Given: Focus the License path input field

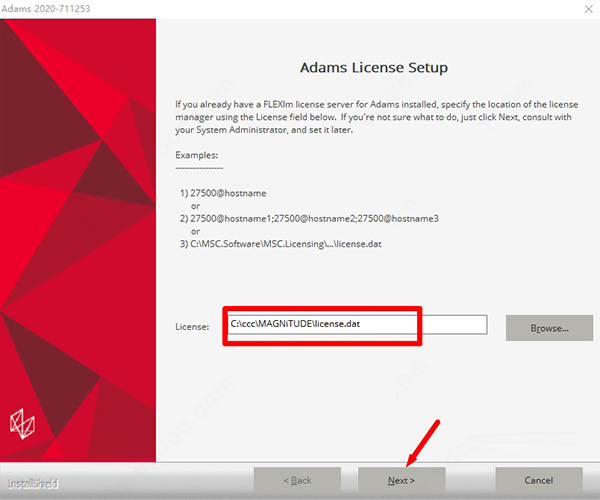Looking at the screenshot, I should coord(356,325).
